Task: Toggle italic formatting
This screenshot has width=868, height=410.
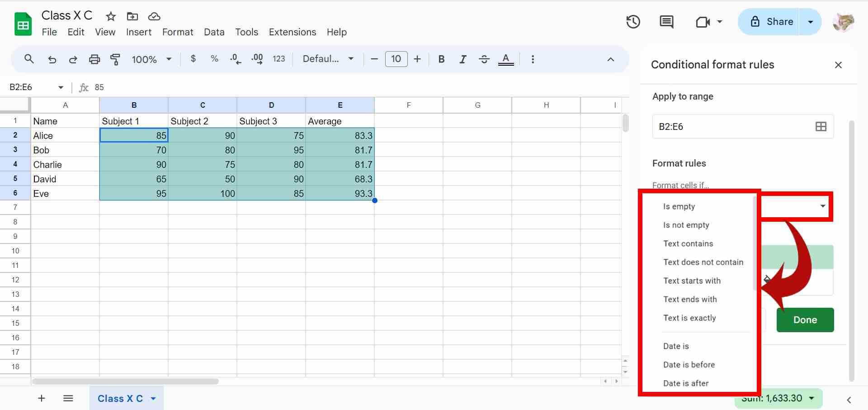Action: click(x=462, y=59)
